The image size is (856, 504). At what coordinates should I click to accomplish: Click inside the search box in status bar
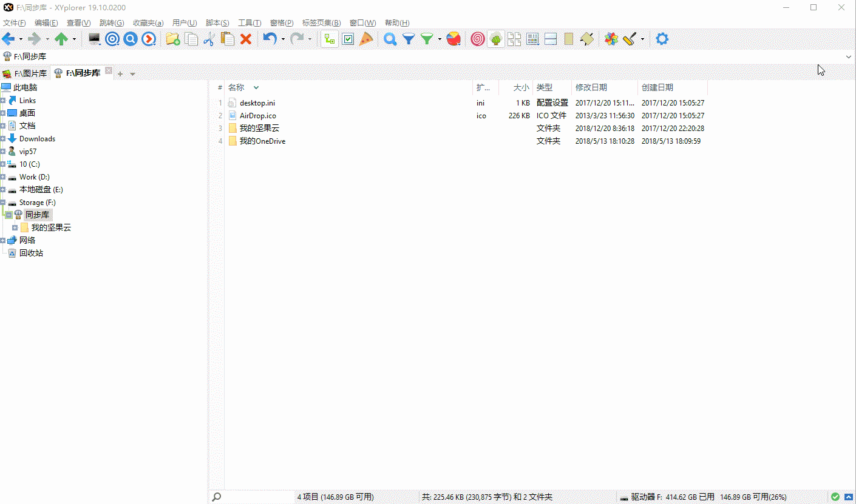255,496
